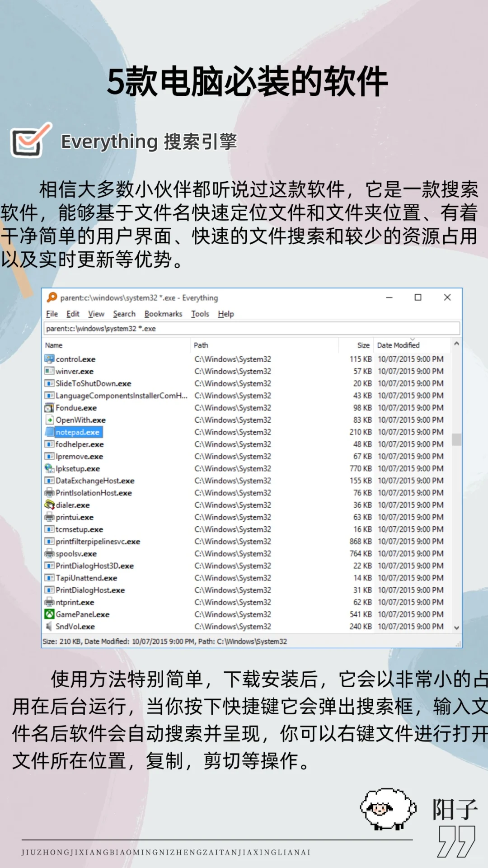Image resolution: width=488 pixels, height=868 pixels.
Task: Click the dialer.exe phone icon
Action: point(49,505)
